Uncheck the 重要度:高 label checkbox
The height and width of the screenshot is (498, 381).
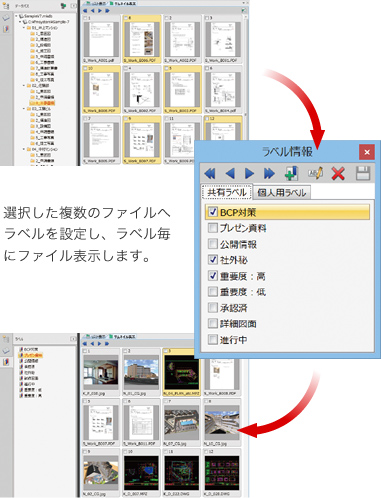pyautogui.click(x=213, y=275)
